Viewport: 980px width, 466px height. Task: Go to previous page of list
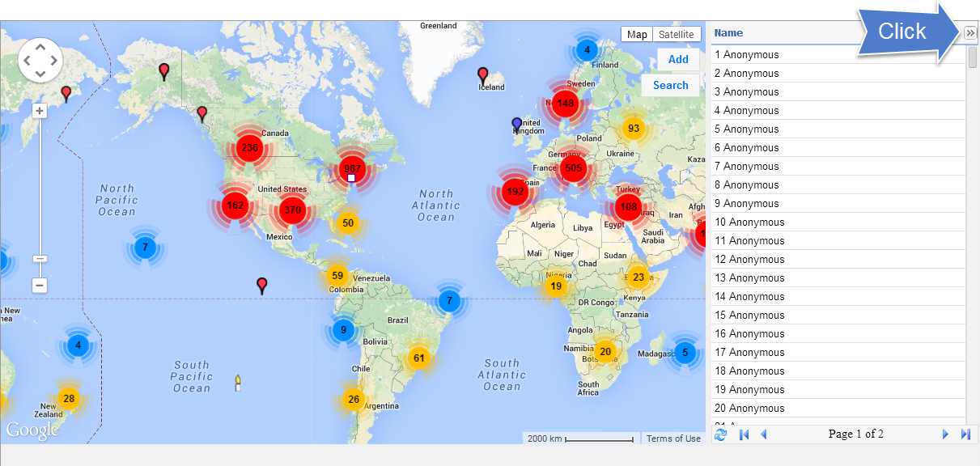[763, 434]
